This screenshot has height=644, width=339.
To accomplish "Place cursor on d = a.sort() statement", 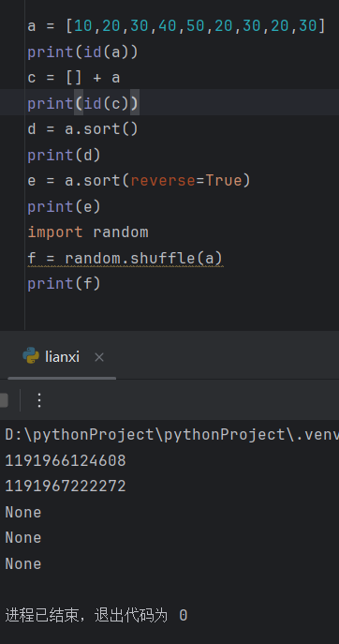I will (x=83, y=129).
